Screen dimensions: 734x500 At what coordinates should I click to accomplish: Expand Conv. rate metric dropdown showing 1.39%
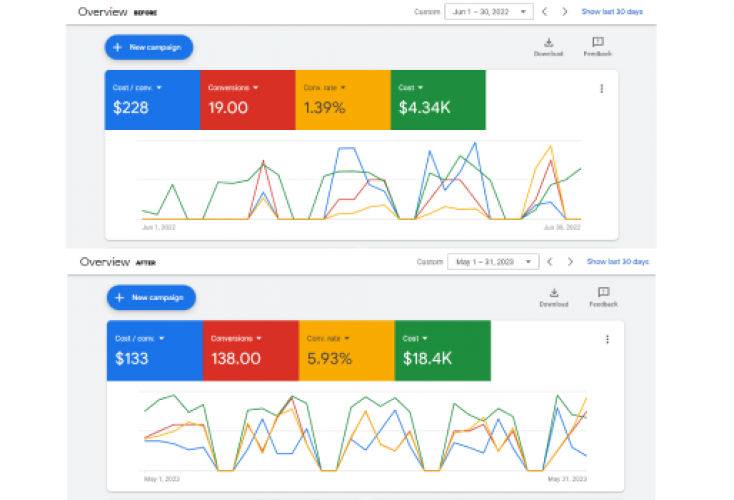[325, 88]
